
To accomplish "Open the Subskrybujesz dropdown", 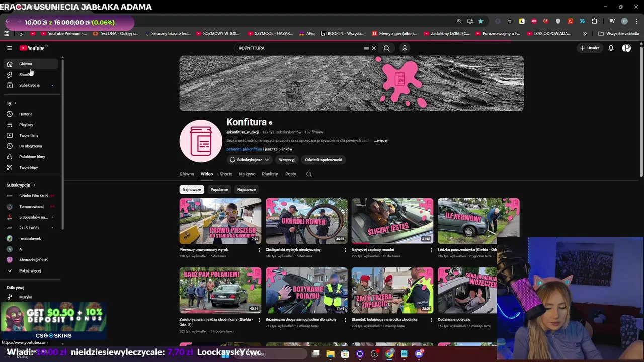I will click(x=250, y=160).
